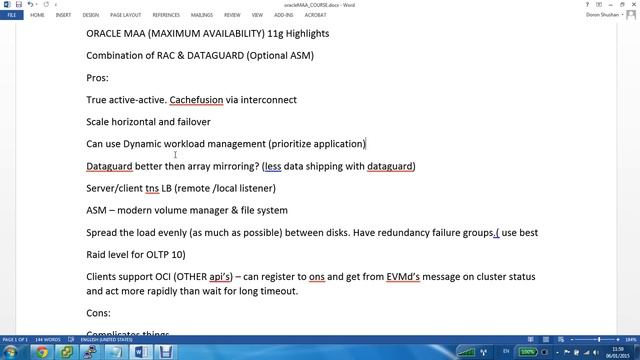The height and width of the screenshot is (360, 640).
Task: Click the underlined word 'api's'
Action: pos(221,277)
